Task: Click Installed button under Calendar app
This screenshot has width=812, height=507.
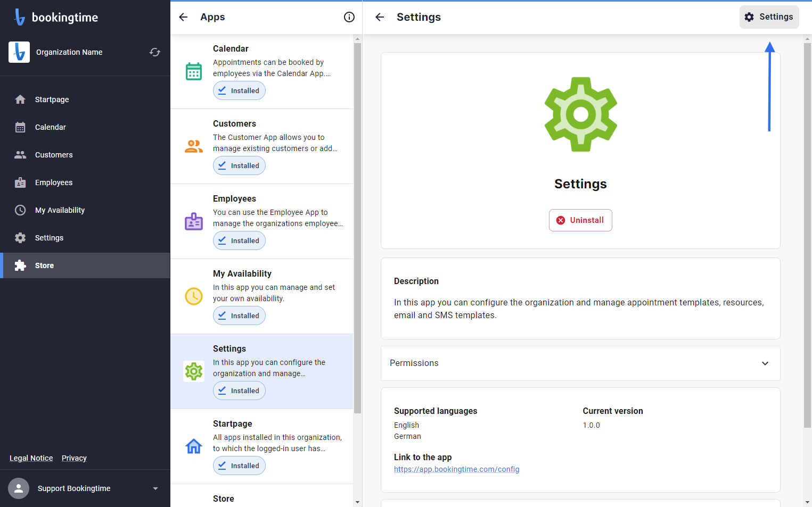Action: pyautogui.click(x=239, y=90)
